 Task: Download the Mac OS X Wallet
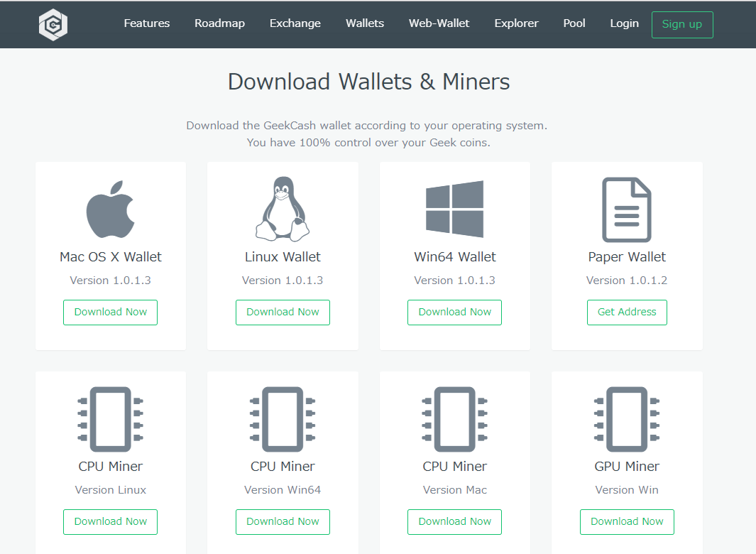point(110,312)
